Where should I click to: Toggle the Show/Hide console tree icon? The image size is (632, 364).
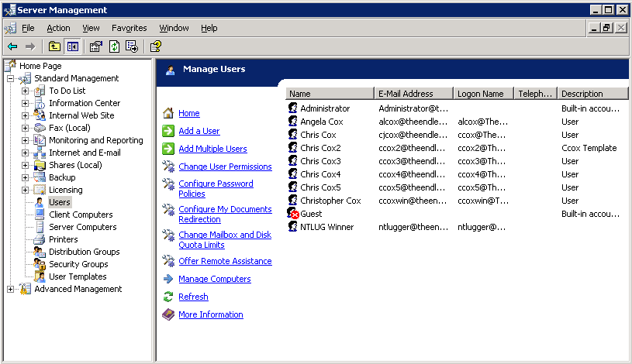73,46
